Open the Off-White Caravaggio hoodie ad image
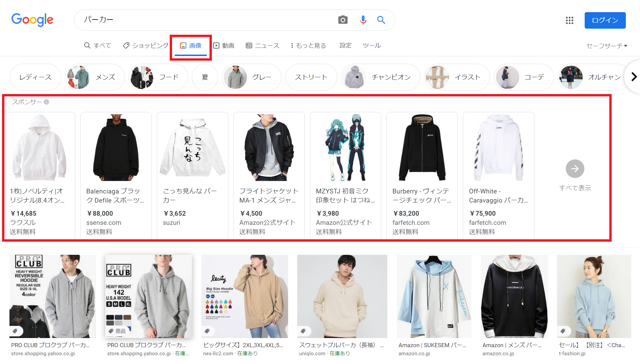The height and width of the screenshot is (364, 640). point(499,147)
